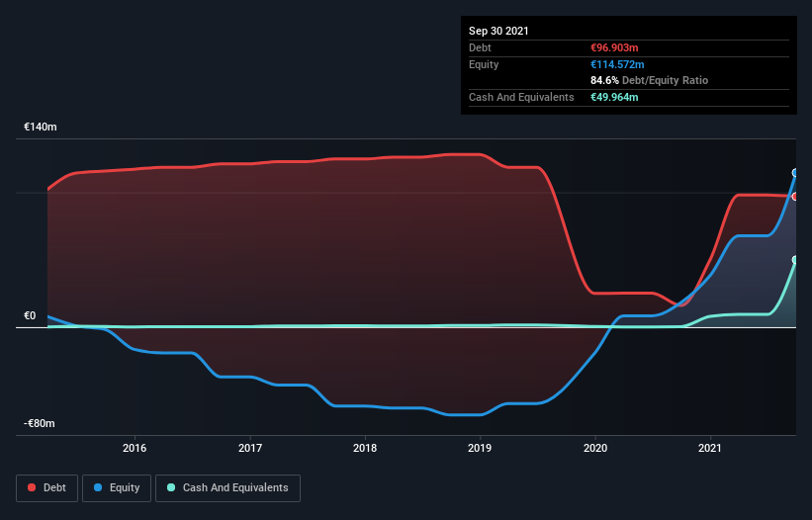Screen dimensions: 812x520
Task: Click the 2018 axis label
Action: (x=365, y=448)
